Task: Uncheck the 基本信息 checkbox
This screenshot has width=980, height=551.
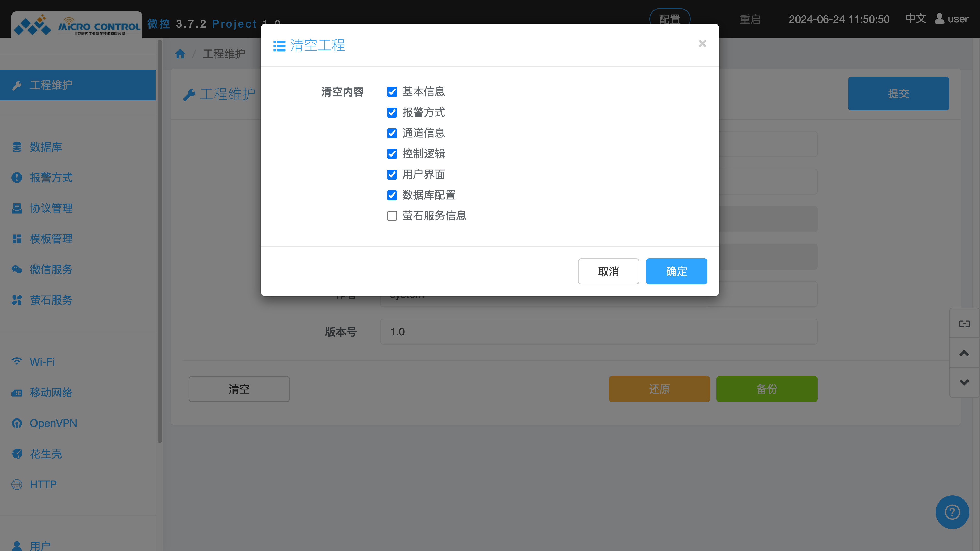Action: click(392, 92)
